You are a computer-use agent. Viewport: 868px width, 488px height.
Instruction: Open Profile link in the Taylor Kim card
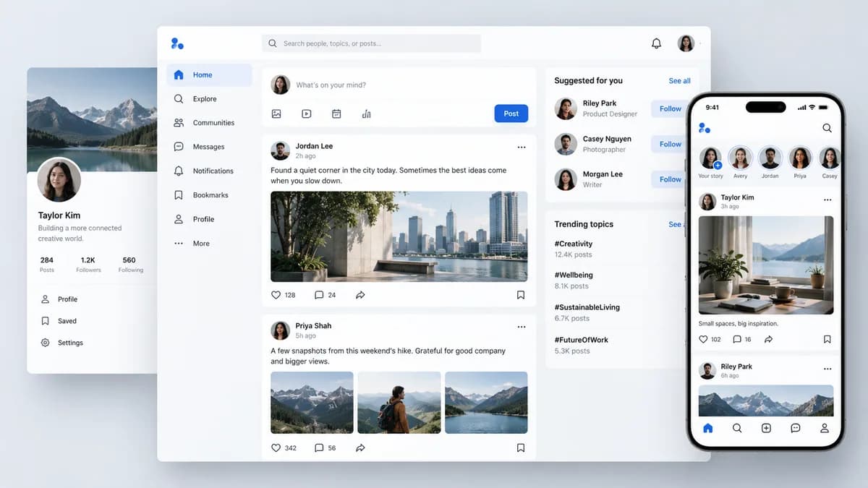(59, 299)
